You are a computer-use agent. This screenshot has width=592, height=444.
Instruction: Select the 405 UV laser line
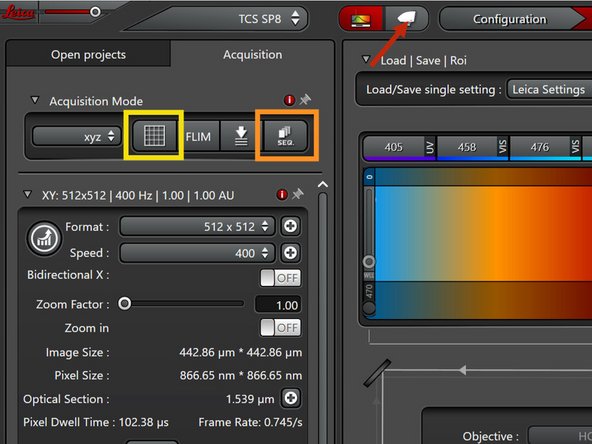399,148
